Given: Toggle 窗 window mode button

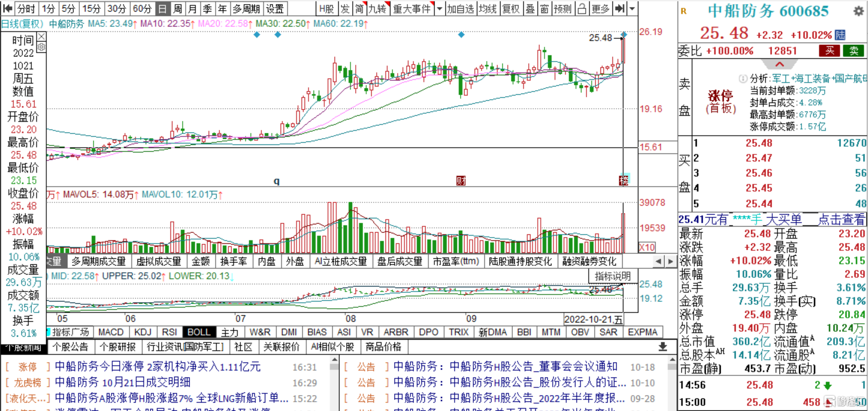Looking at the screenshot, I should [x=544, y=8].
